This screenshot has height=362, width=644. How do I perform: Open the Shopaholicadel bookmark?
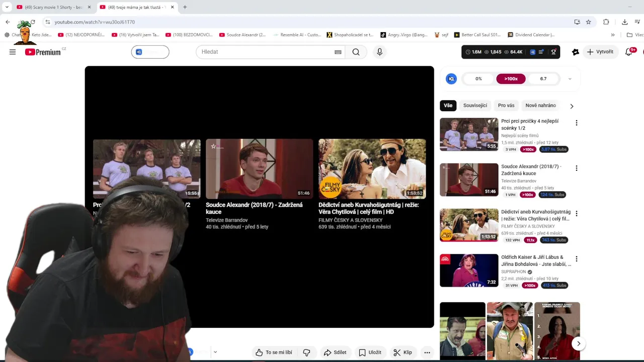350,35
